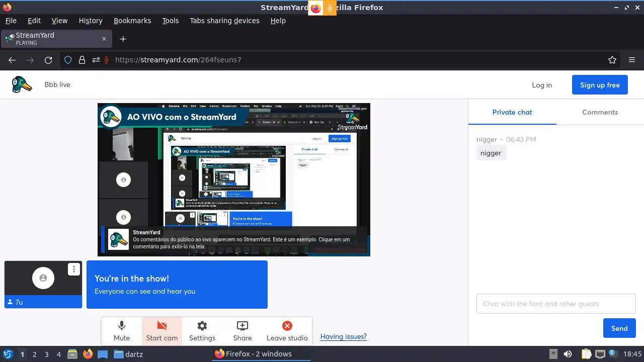Open the Having issues? link

click(344, 336)
